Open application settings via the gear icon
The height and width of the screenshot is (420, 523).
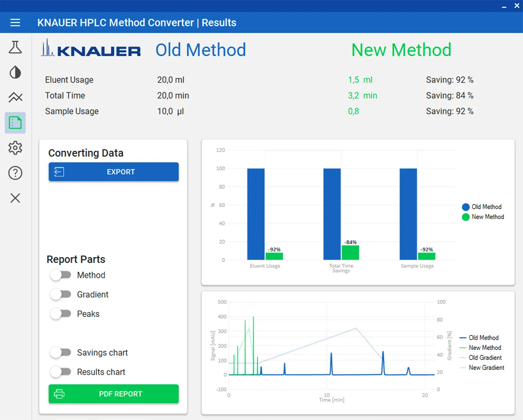pyautogui.click(x=15, y=148)
